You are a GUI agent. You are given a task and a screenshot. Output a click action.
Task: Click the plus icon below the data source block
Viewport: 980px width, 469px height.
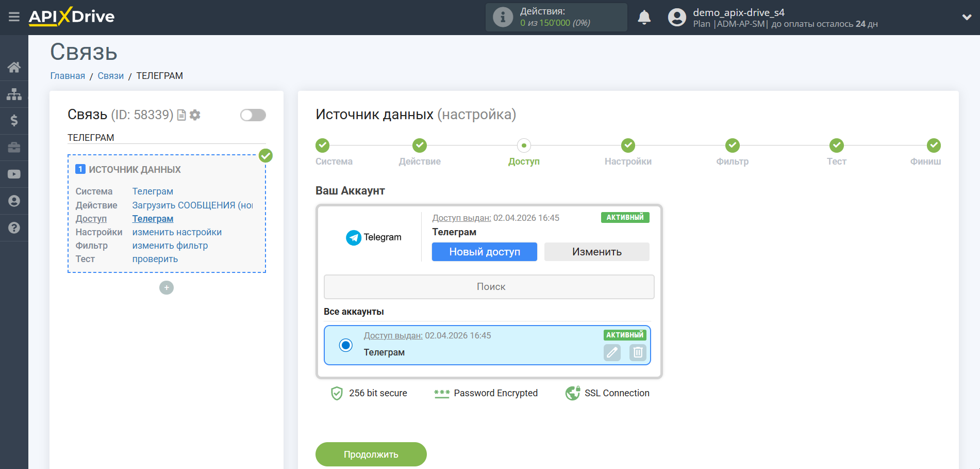pos(166,287)
